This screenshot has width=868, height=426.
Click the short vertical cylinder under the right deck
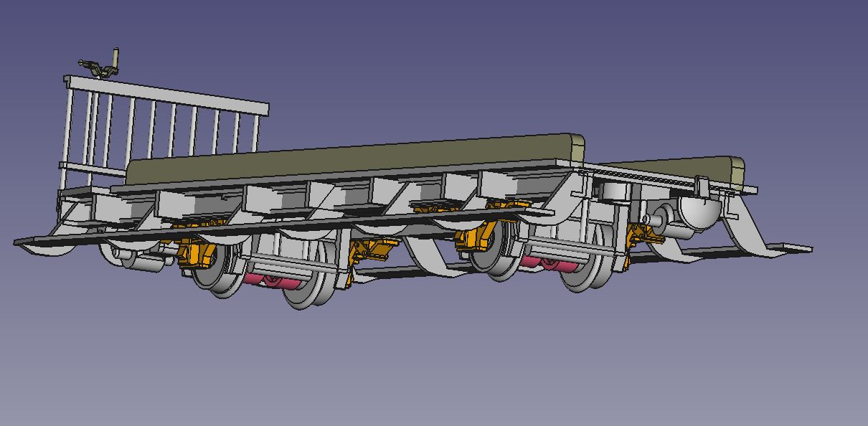click(613, 191)
